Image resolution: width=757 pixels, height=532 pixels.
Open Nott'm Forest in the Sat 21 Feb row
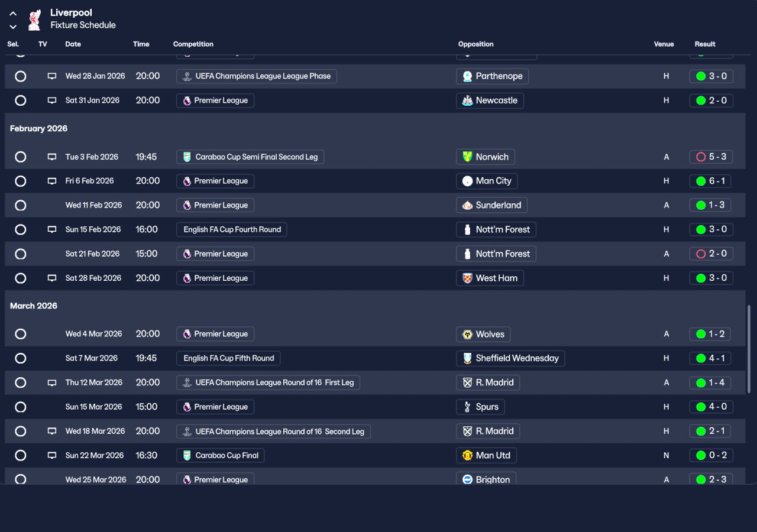click(497, 254)
